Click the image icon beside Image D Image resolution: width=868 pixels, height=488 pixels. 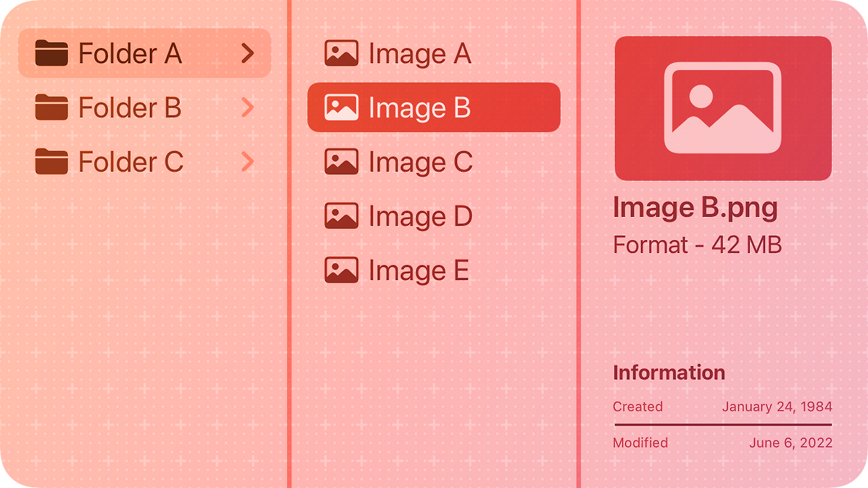(342, 214)
